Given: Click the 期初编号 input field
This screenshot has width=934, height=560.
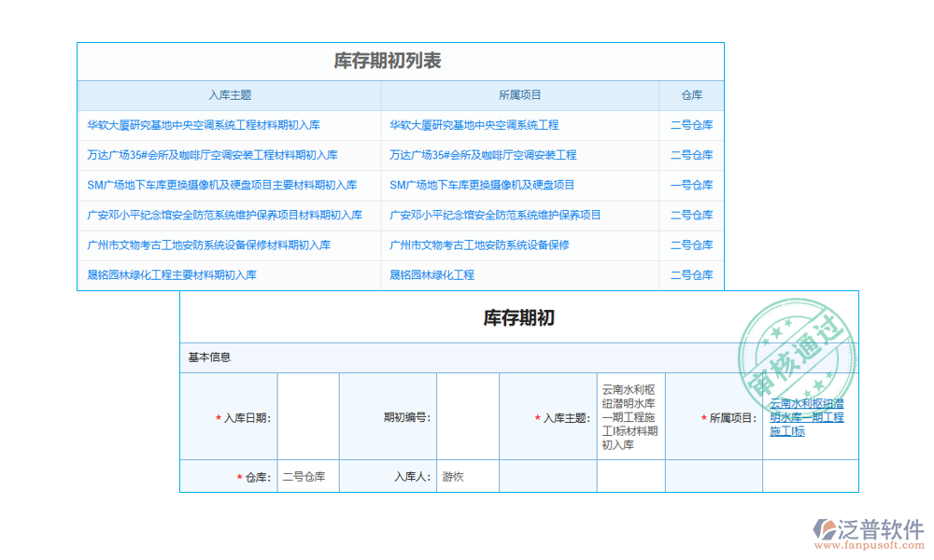Looking at the screenshot, I should (468, 415).
